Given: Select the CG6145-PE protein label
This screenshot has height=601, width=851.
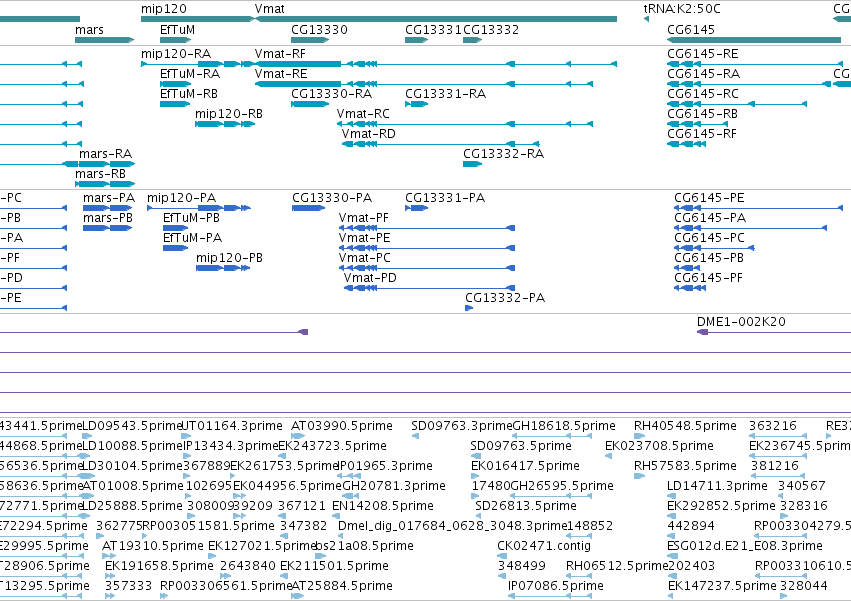Looking at the screenshot, I should pyautogui.click(x=709, y=198).
